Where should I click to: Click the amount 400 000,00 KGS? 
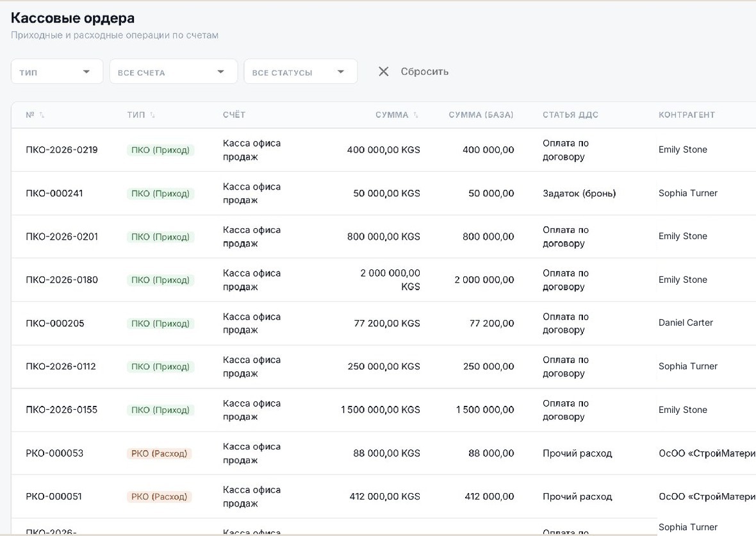click(x=384, y=149)
